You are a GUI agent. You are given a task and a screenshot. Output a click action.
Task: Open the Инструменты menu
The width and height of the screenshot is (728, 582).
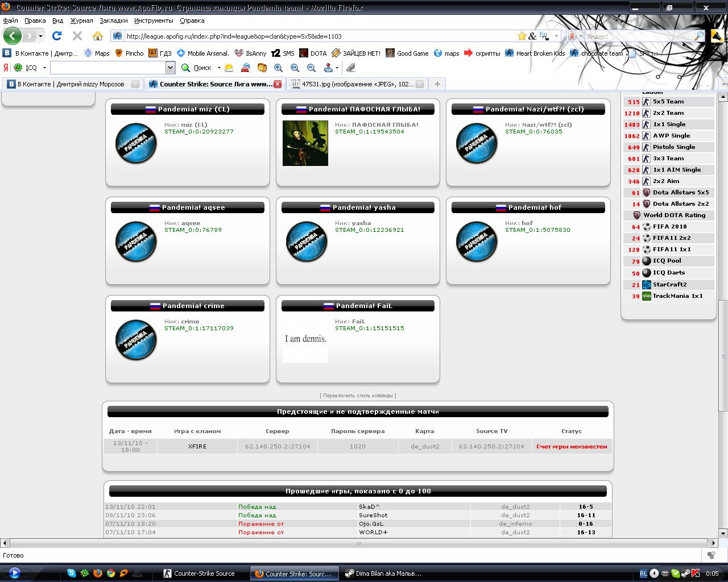point(154,20)
